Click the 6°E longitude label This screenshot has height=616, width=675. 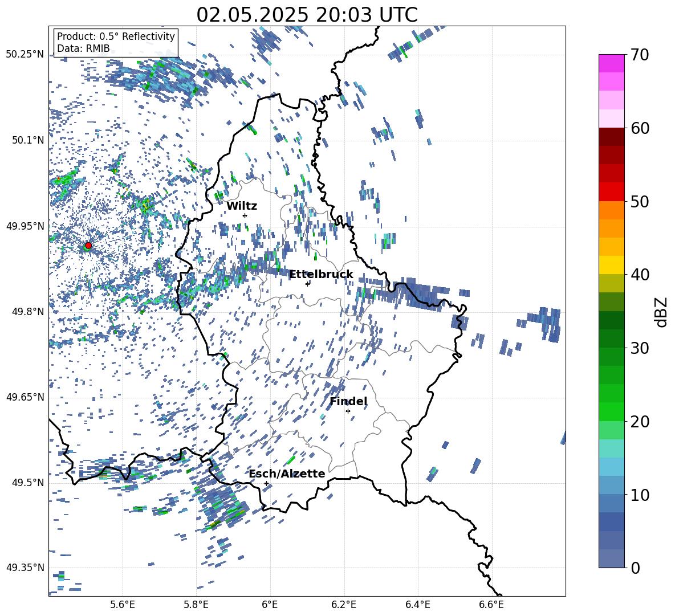coord(270,605)
